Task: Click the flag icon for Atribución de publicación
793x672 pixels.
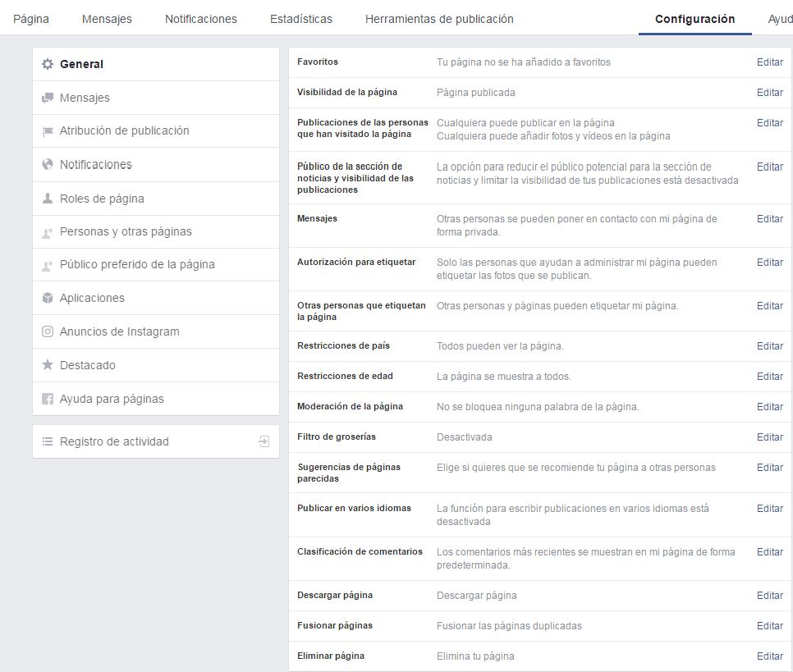Action: click(48, 131)
